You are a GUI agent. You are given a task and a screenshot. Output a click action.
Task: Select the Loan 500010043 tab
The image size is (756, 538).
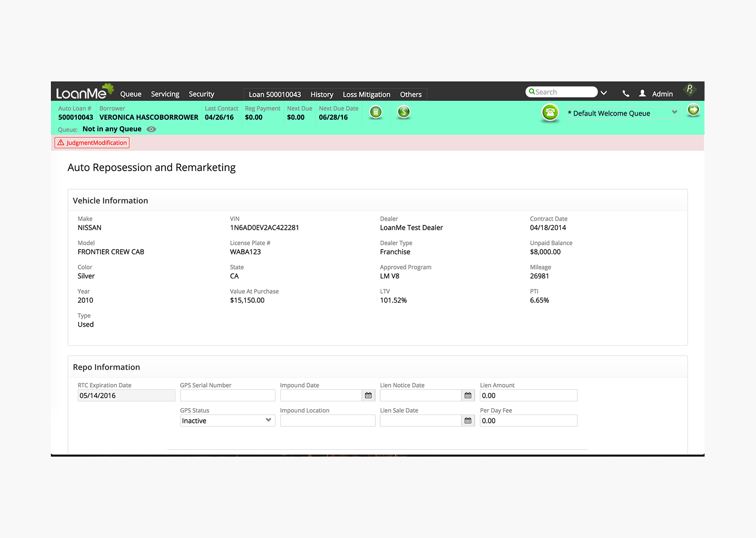275,95
